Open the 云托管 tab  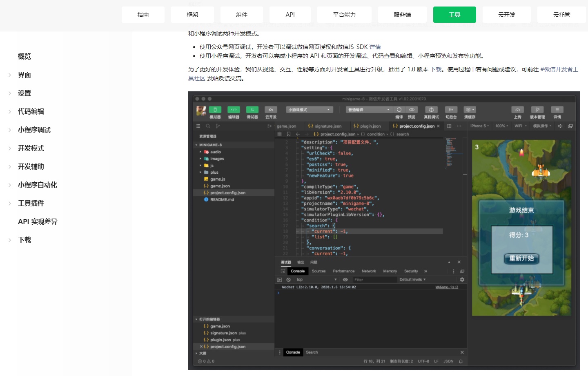point(562,15)
